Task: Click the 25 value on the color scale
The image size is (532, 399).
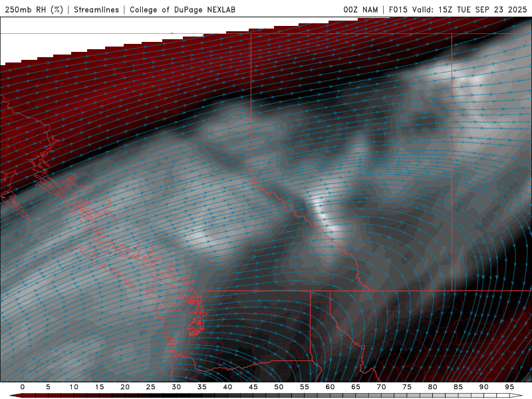Action: tap(150, 387)
